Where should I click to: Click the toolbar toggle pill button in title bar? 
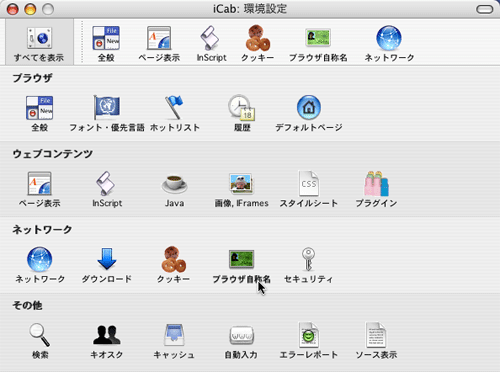(x=484, y=9)
